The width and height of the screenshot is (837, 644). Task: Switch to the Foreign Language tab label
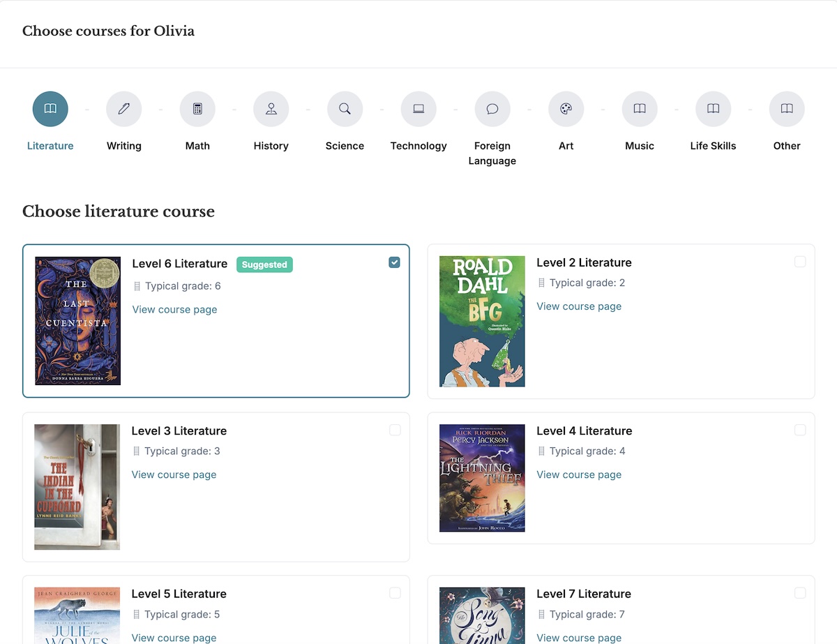click(492, 153)
